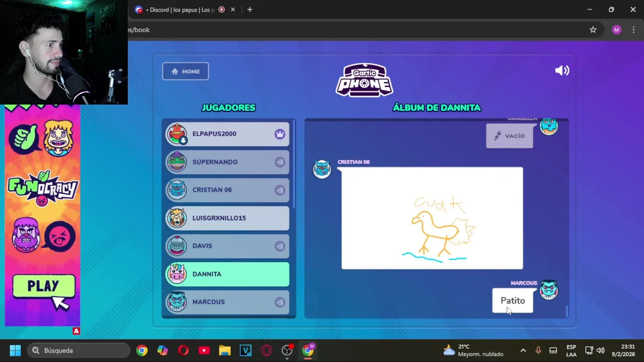This screenshot has height=362, width=644.
Task: Bookmark this page with the star icon
Action: pos(593,30)
